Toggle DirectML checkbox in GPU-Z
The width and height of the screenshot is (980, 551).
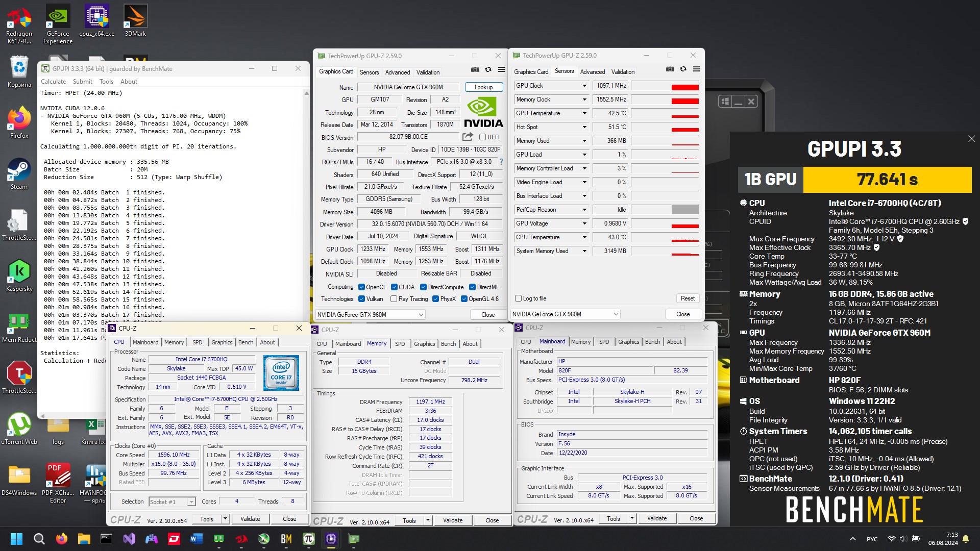[x=472, y=287]
